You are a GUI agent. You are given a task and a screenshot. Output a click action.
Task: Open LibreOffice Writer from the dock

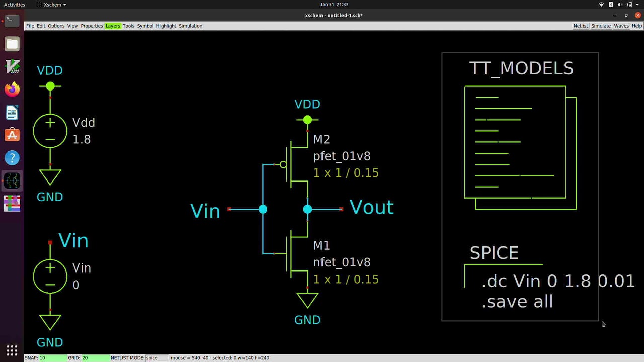point(12,112)
